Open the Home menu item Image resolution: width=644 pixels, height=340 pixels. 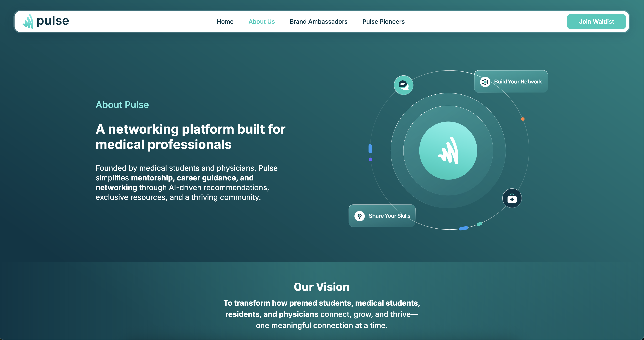(225, 22)
